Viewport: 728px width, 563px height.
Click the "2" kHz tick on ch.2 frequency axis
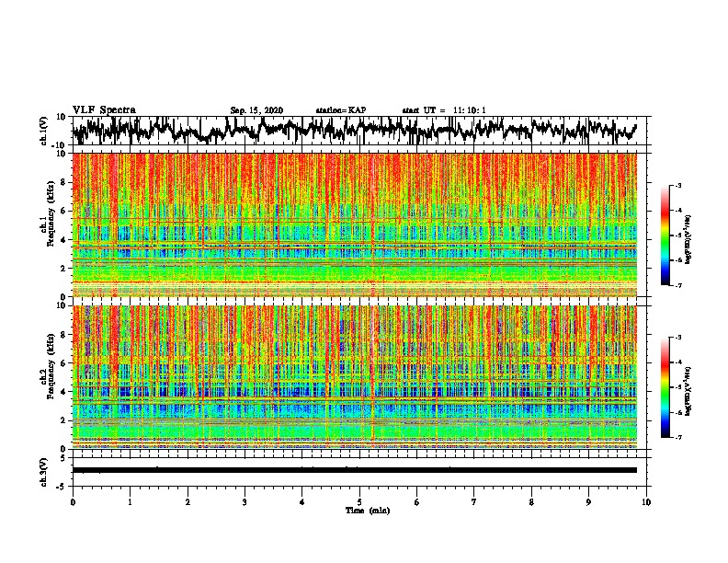click(64, 420)
